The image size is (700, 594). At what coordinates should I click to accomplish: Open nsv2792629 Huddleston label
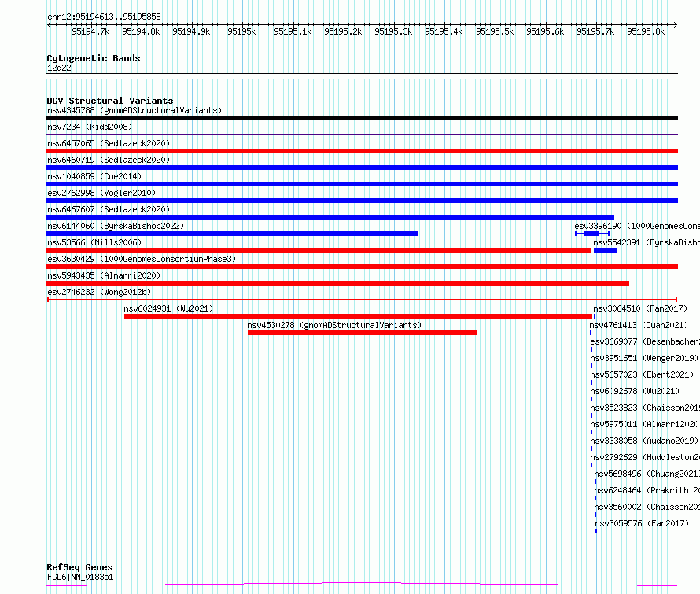click(x=645, y=457)
